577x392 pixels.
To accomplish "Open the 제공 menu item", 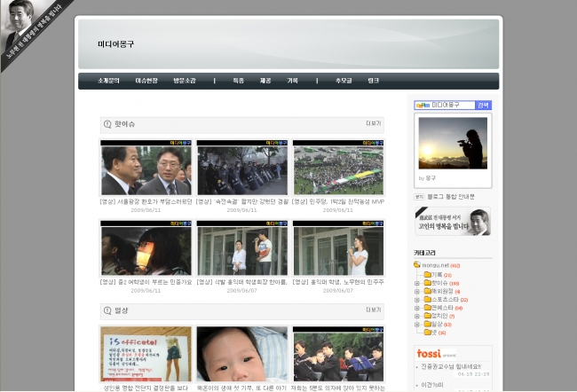I will pos(265,81).
